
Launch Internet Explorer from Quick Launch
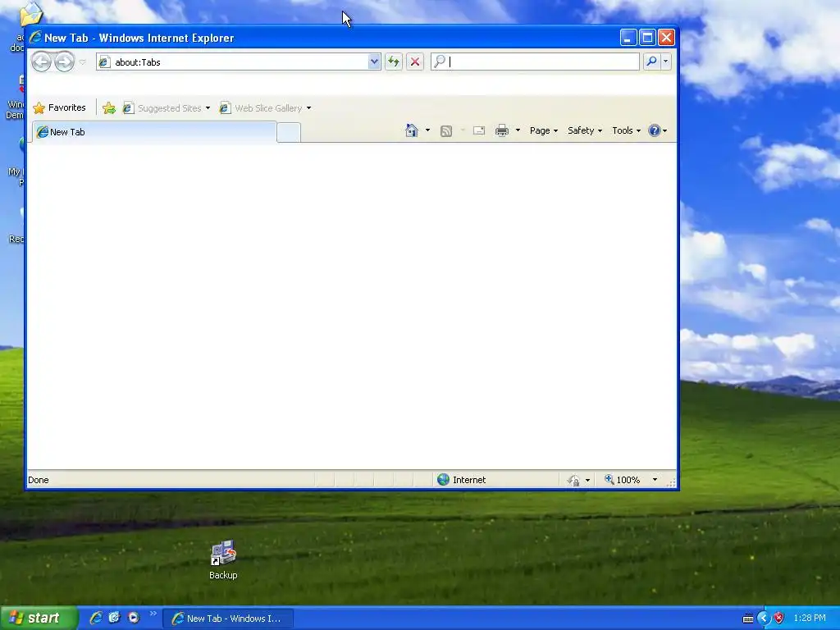(x=96, y=618)
